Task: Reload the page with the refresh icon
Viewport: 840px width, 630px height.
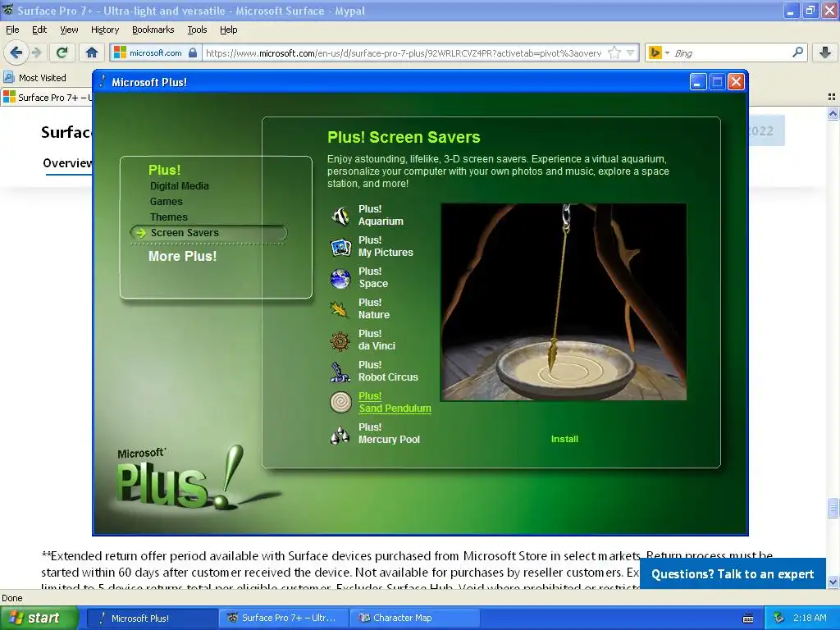Action: 62,52
